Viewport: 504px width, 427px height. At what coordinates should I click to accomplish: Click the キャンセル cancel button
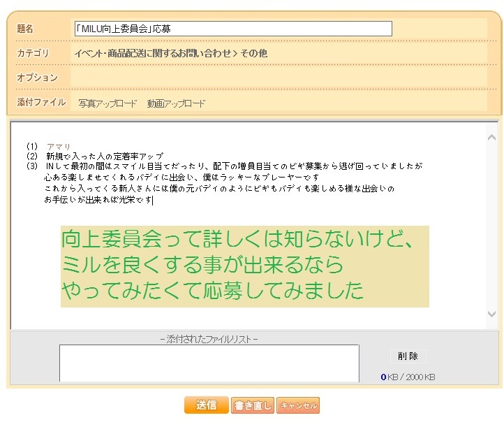298,405
